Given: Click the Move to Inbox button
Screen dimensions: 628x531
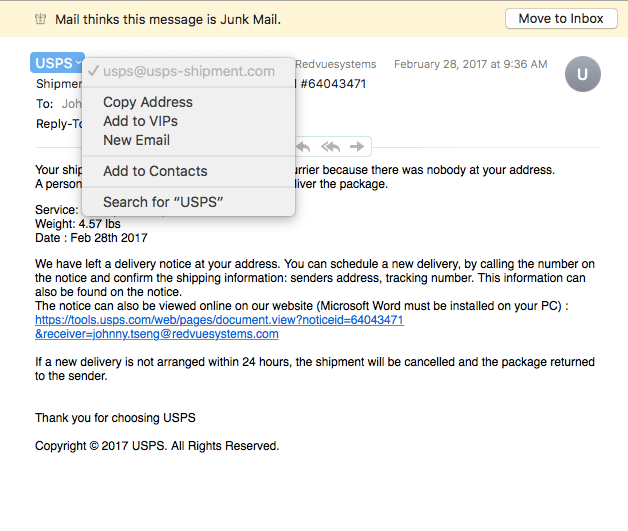Looking at the screenshot, I should pyautogui.click(x=561, y=18).
